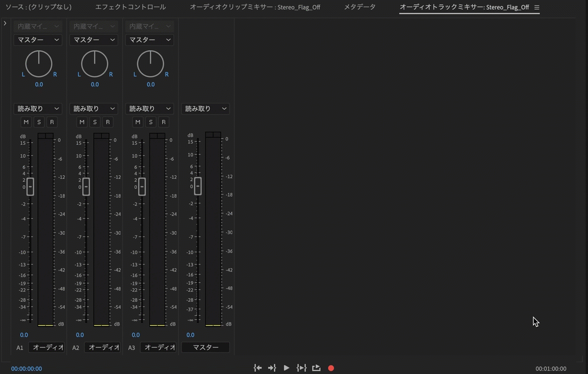Open A1 output assignment マスター dropdown
The image size is (588, 374).
click(x=38, y=40)
